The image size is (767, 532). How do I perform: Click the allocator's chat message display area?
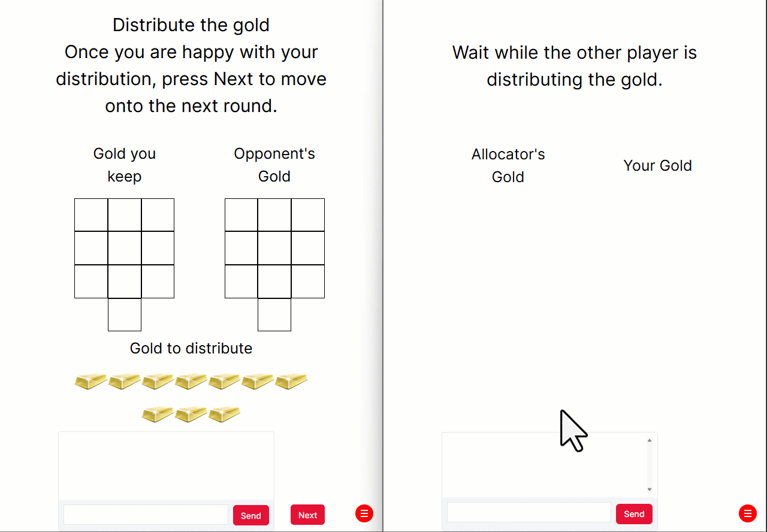pos(166,464)
